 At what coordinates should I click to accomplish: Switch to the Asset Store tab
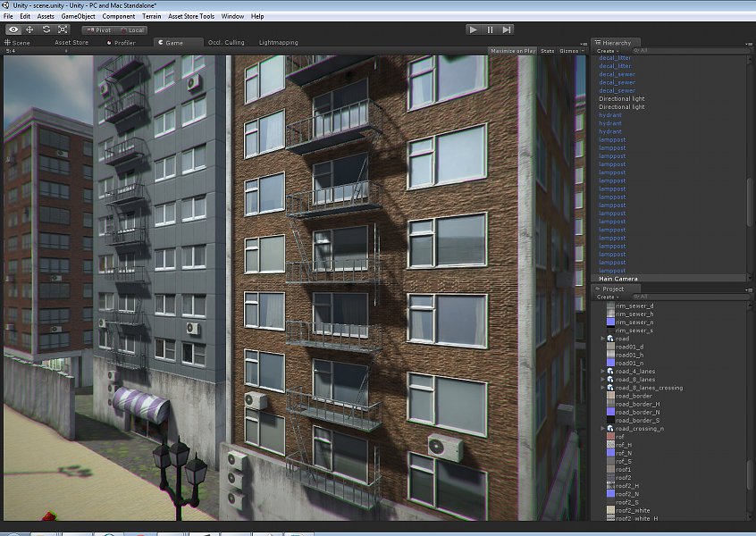click(71, 42)
